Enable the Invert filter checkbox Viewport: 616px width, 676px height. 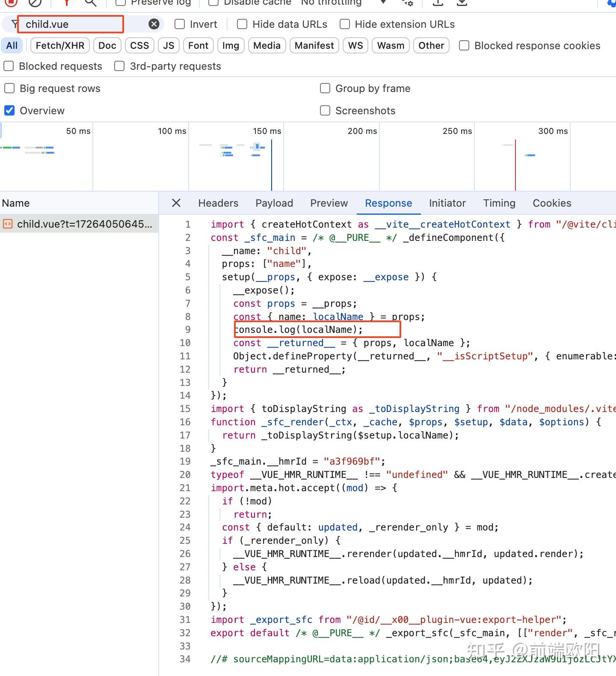tap(180, 24)
